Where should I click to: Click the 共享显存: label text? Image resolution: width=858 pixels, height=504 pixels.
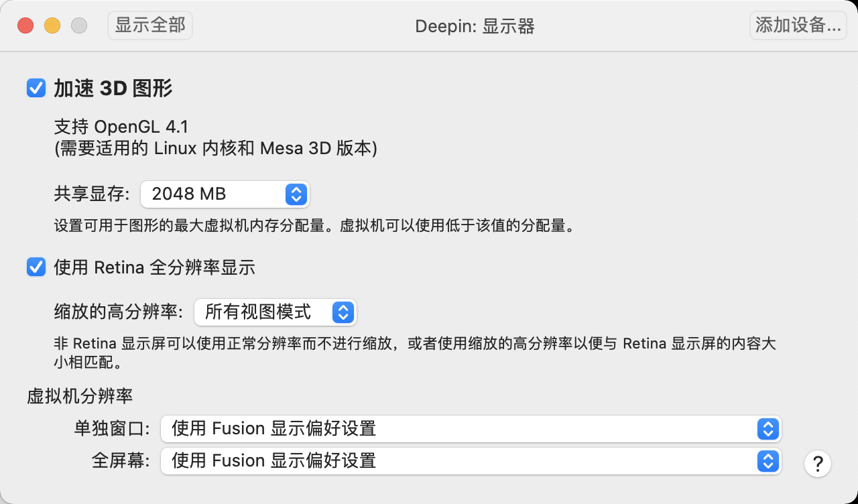(92, 194)
